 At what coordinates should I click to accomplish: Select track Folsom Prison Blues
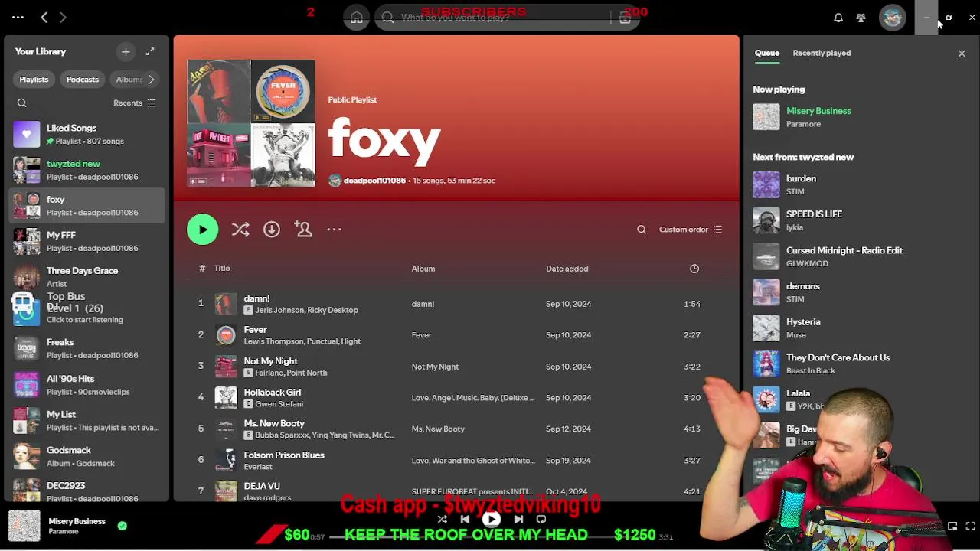tap(456, 461)
